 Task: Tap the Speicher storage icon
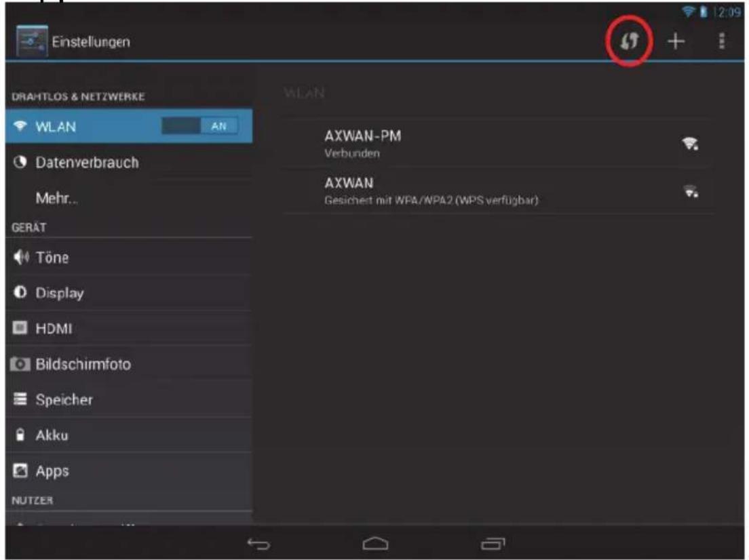[20, 399]
